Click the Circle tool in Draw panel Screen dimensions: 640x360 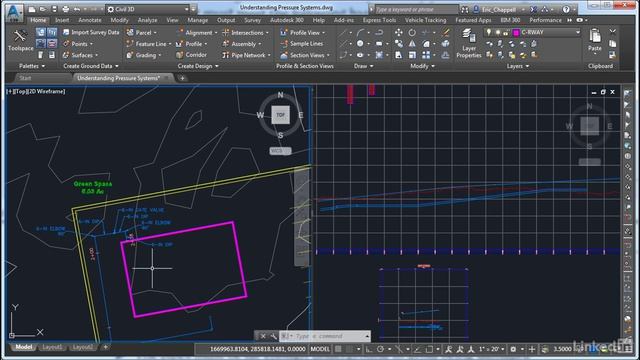(360, 44)
